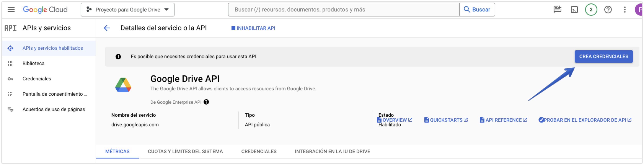This screenshot has width=644, height=165.
Task: Click the API pública type value
Action: pyautogui.click(x=257, y=125)
